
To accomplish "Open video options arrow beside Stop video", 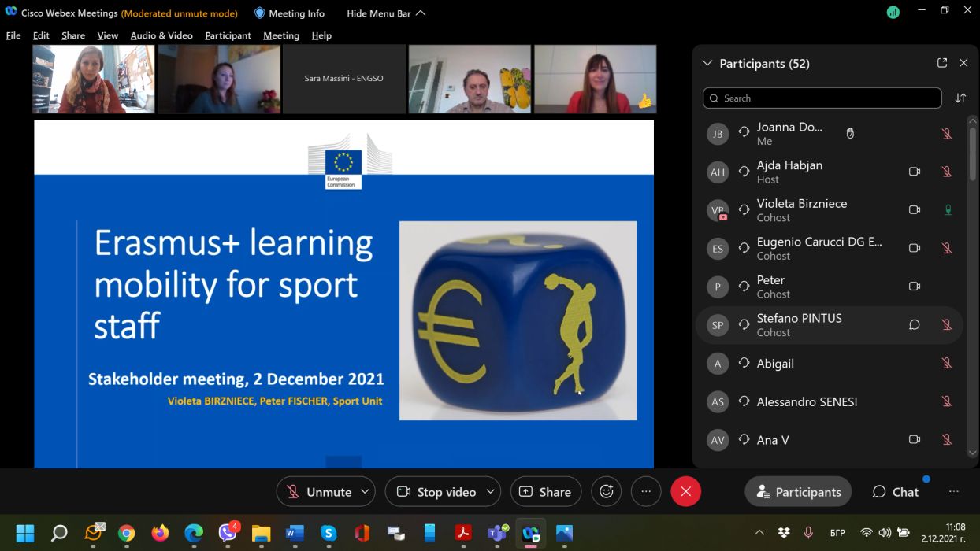I will coord(490,492).
